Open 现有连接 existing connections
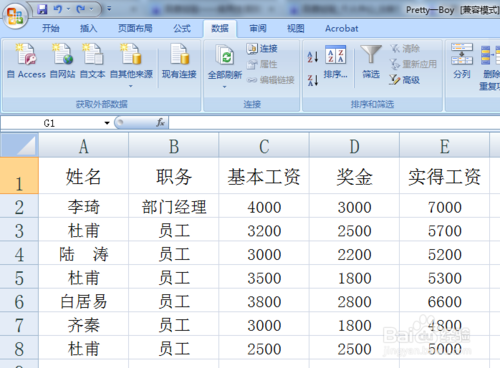Screen dimensions: 500x368 179,61
